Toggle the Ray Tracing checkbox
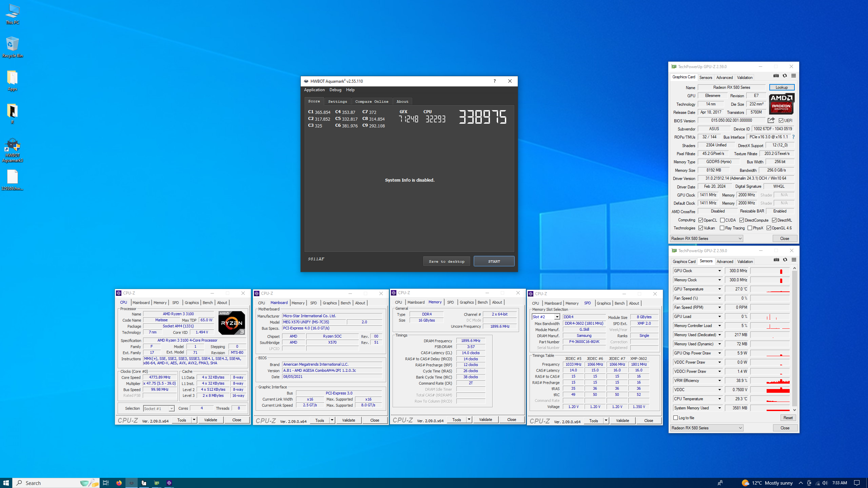The width and height of the screenshot is (868, 488). (722, 228)
